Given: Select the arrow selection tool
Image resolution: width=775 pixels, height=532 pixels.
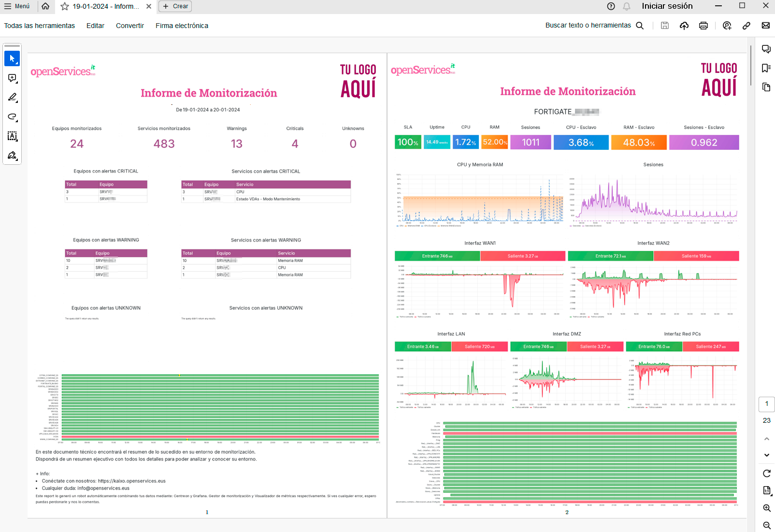Looking at the screenshot, I should (x=12, y=58).
